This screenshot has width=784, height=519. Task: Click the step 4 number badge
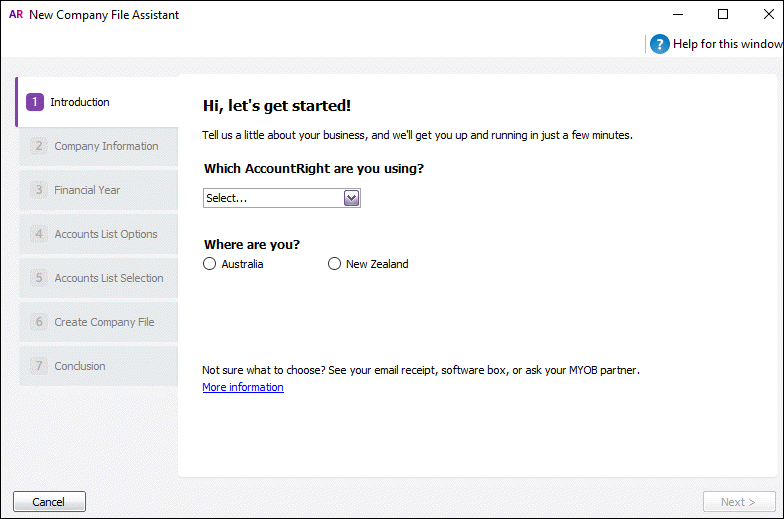point(39,234)
